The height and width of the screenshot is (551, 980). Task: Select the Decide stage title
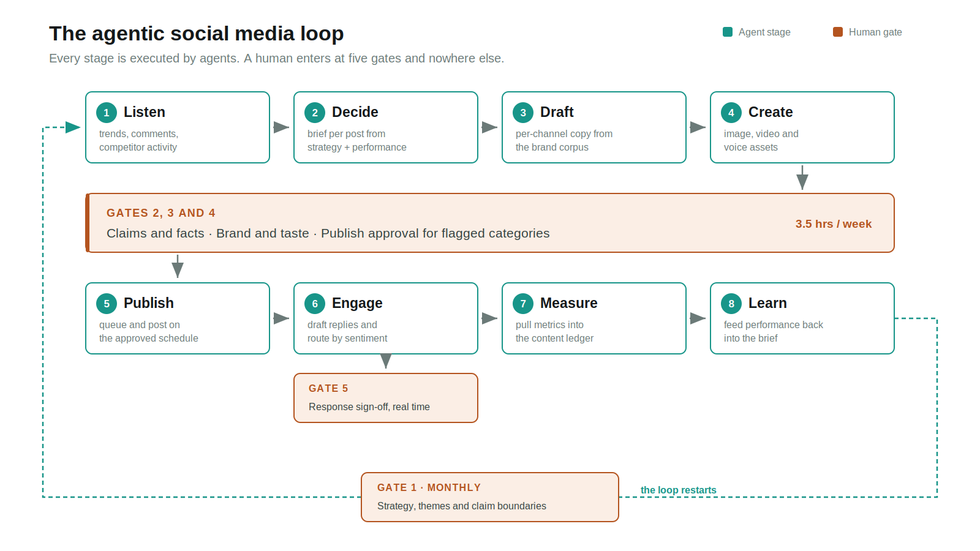[x=355, y=112]
